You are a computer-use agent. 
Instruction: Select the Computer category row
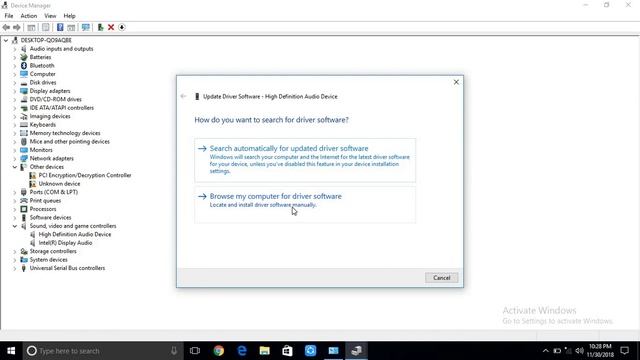click(x=42, y=74)
